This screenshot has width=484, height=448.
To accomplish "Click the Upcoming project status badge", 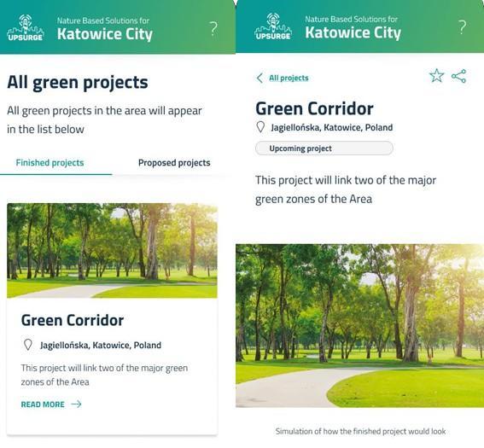I will pos(324,148).
